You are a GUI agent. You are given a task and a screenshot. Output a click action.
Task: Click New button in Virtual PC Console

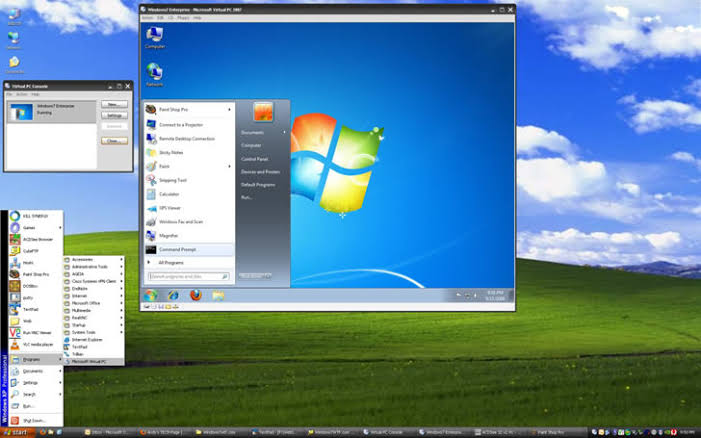(114, 105)
